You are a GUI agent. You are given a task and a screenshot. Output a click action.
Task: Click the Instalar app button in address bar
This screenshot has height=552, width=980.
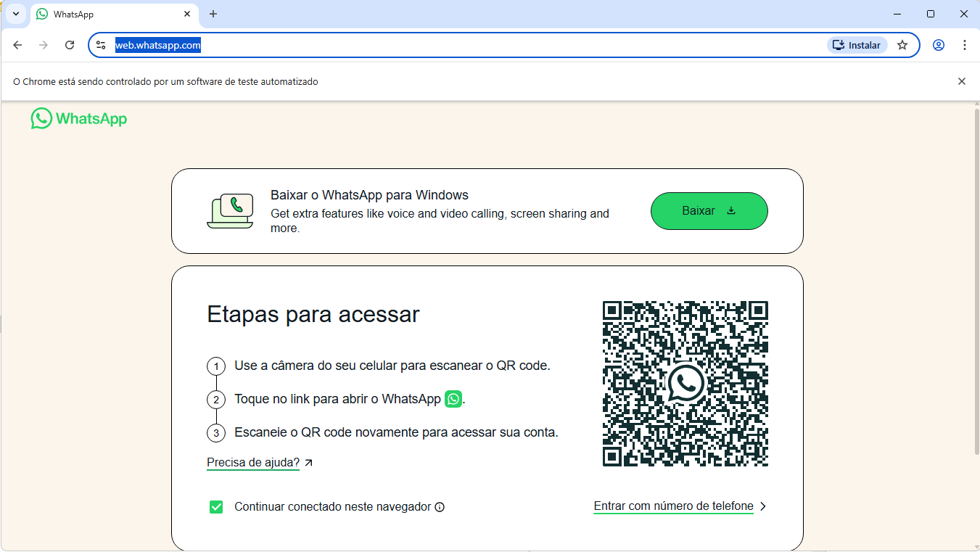857,45
